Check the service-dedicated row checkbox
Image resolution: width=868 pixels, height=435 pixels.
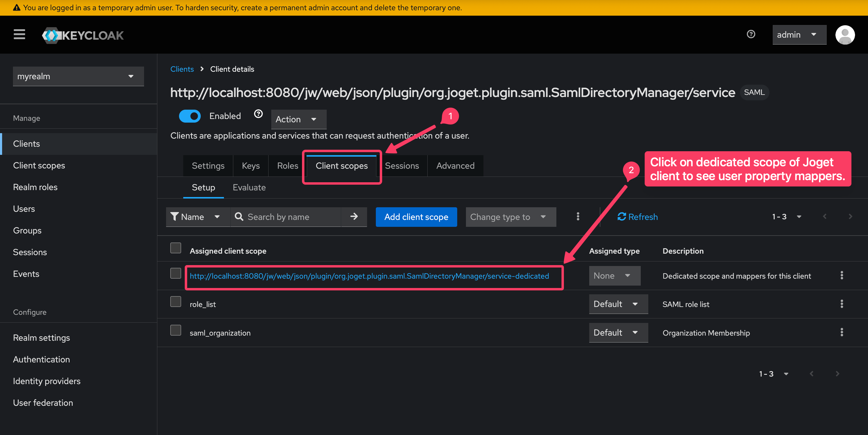pyautogui.click(x=175, y=273)
